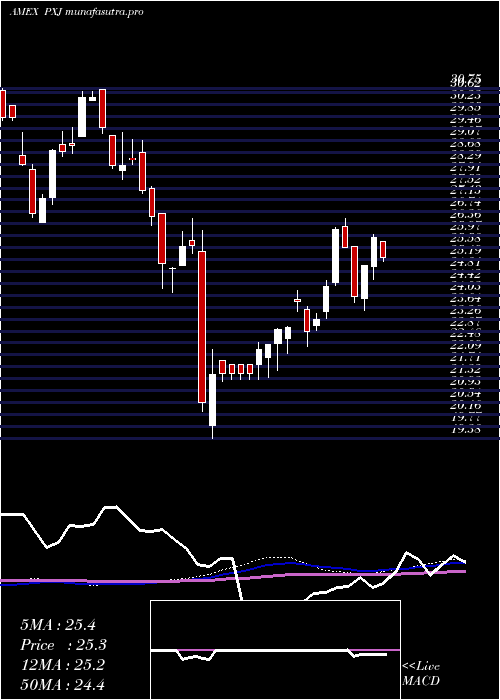Select the 50MA : 24.4 label
Image resolution: width=500 pixels, height=700 pixels.
62,684
